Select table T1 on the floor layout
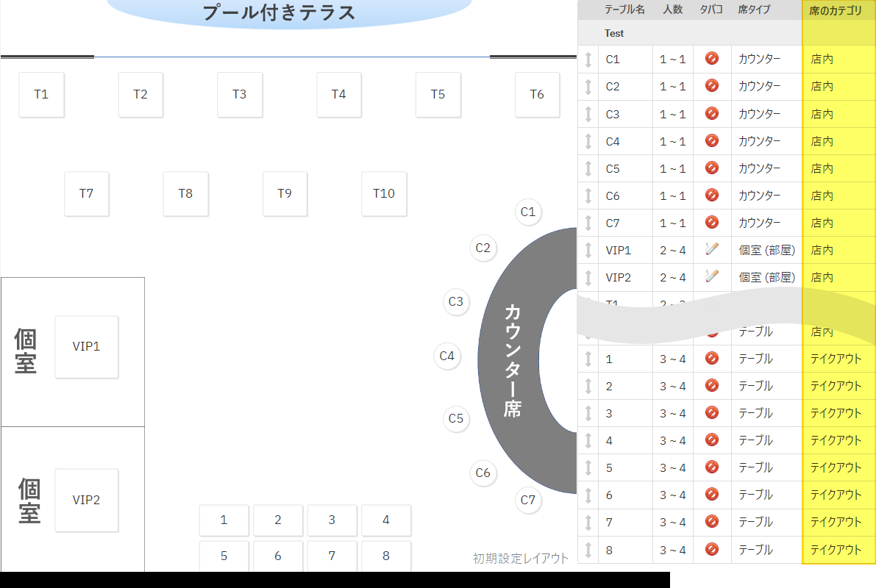This screenshot has width=876, height=588. pos(41,94)
